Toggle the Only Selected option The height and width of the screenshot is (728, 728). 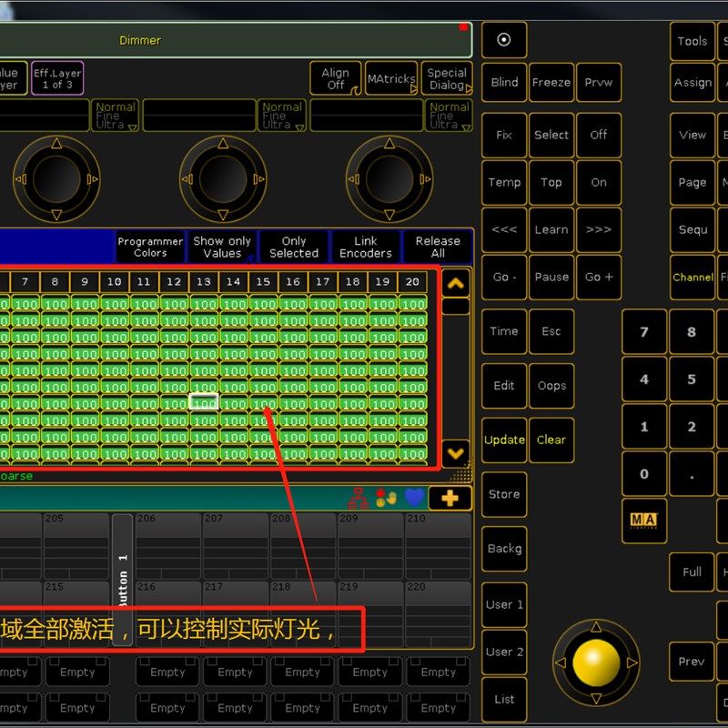[294, 247]
